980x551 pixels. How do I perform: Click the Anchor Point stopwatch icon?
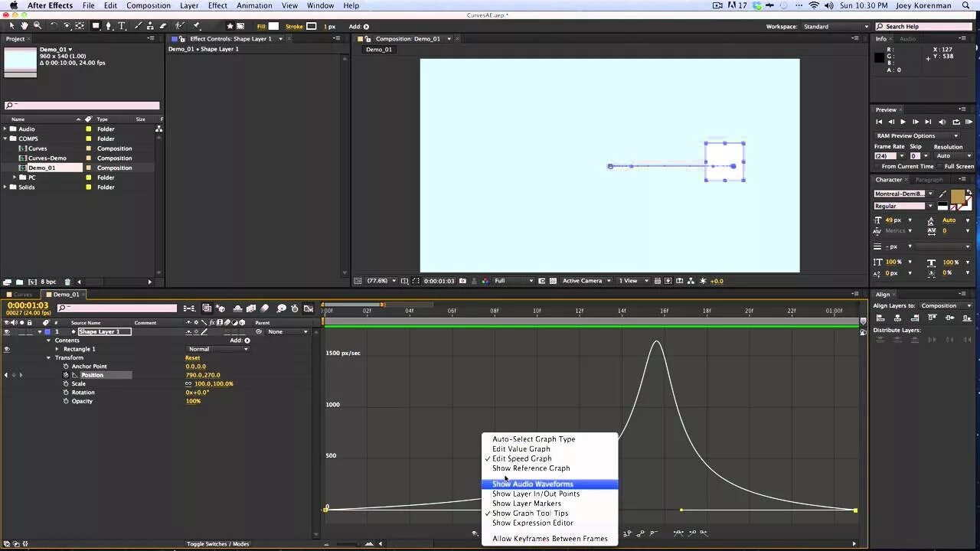66,367
